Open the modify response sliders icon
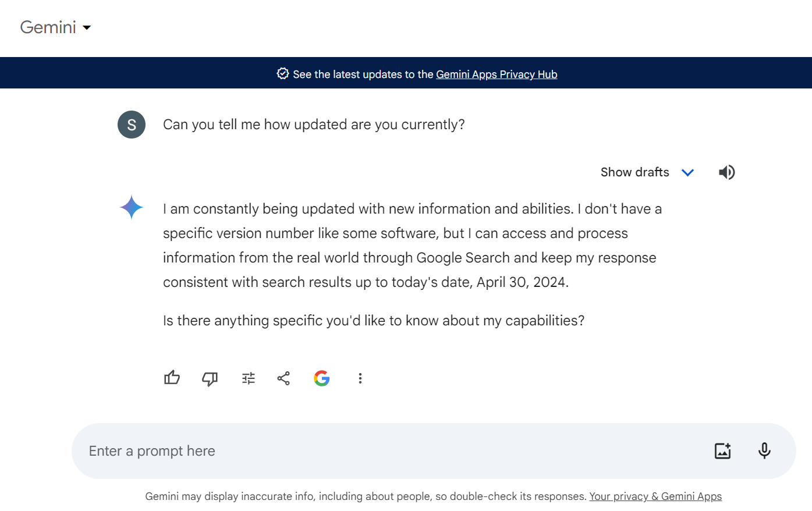The height and width of the screenshot is (511, 812). point(249,378)
